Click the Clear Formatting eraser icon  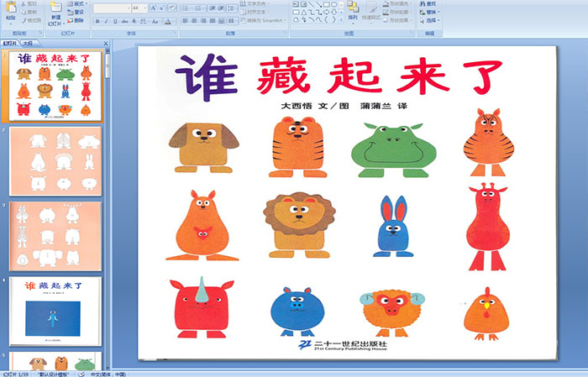[x=171, y=8]
